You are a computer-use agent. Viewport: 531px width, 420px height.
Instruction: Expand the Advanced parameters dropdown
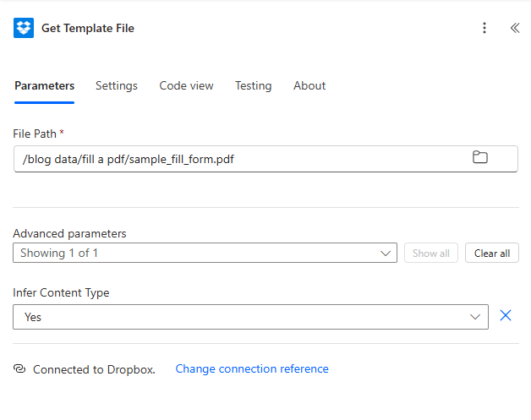[x=386, y=254]
